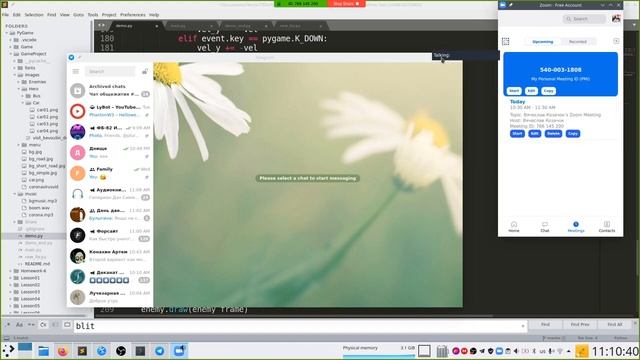Open the Zoom profile avatar
640x360 pixels.
[616, 18]
